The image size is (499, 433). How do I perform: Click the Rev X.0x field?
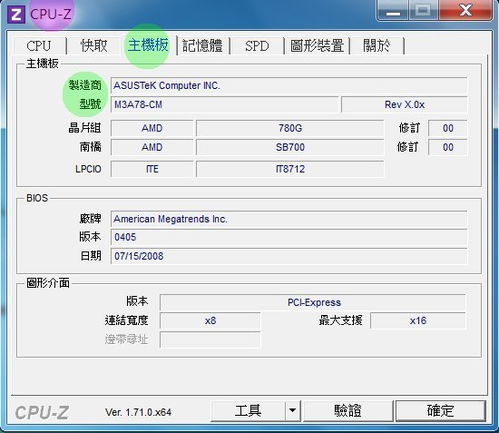click(x=404, y=105)
